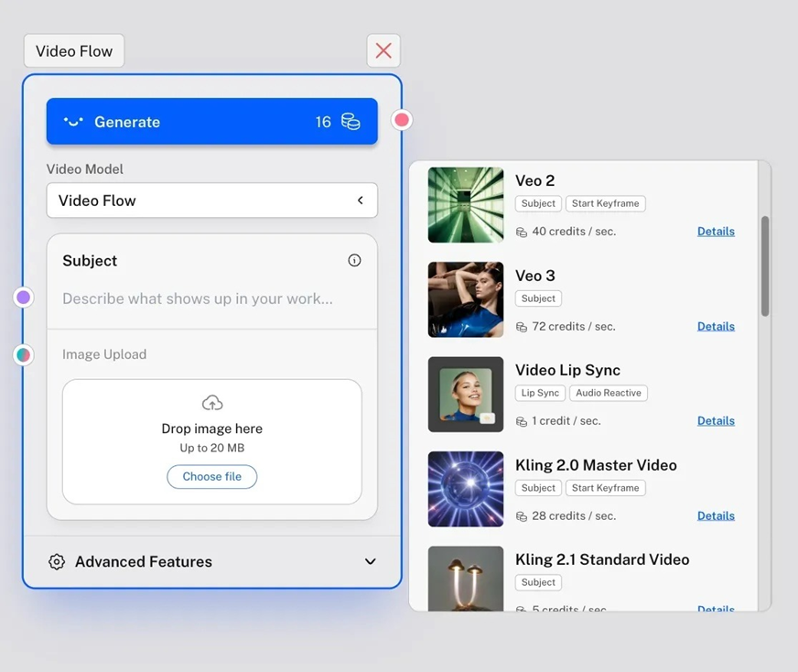Click the Subject description text field
Viewport: 798px width, 672px height.
198,298
